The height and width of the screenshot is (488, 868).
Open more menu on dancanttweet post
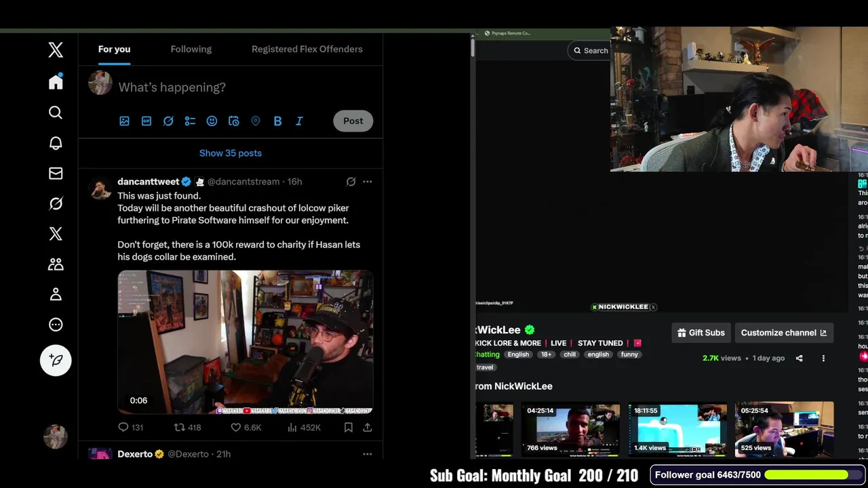[x=367, y=182]
